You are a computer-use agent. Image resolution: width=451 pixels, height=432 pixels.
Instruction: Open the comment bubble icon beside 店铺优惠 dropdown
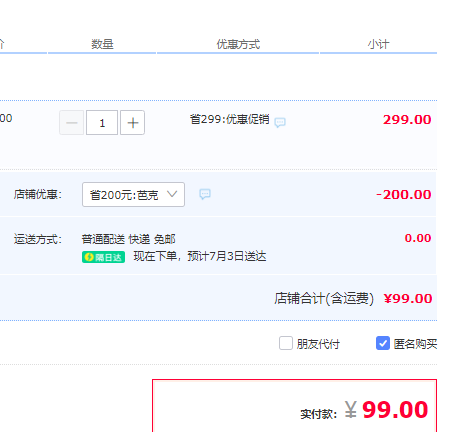click(x=205, y=194)
